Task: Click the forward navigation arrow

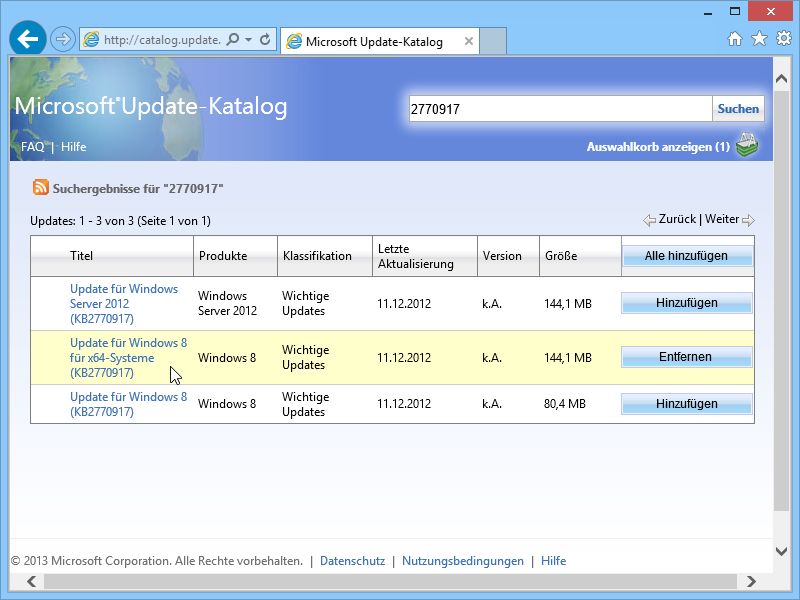Action: [63, 39]
